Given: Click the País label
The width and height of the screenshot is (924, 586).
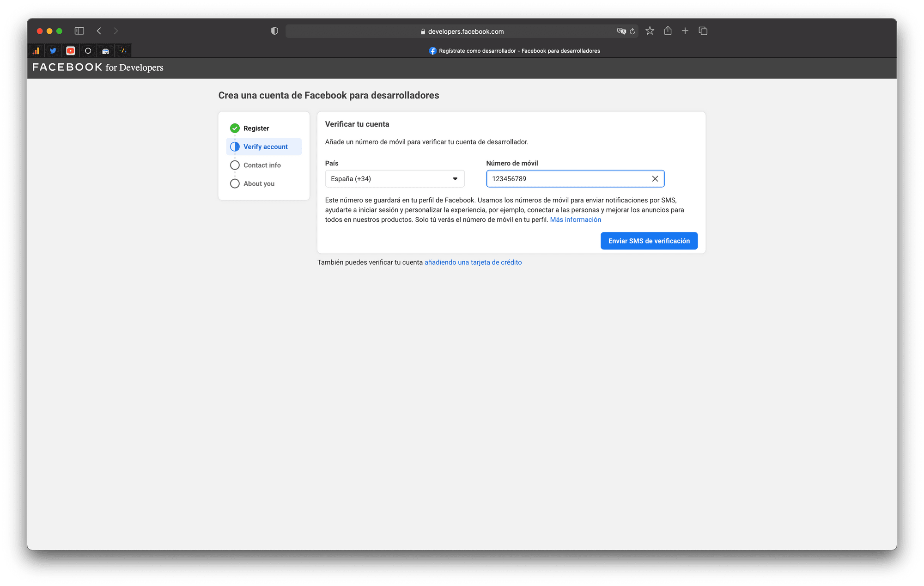Looking at the screenshot, I should [332, 163].
